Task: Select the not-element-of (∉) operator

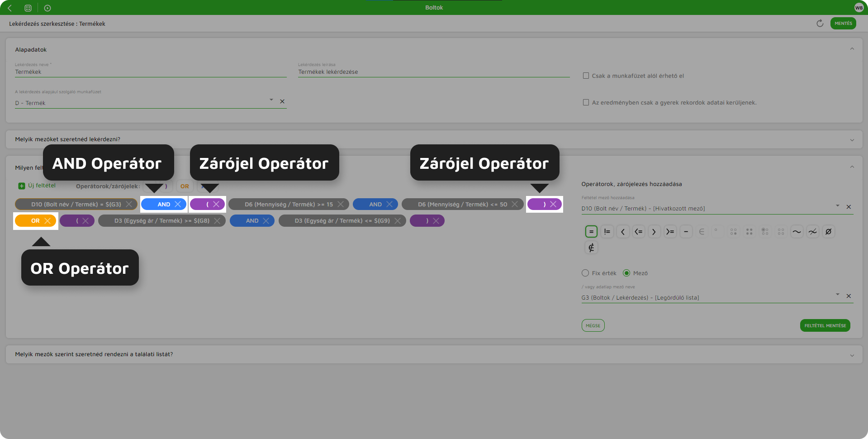Action: [x=591, y=248]
